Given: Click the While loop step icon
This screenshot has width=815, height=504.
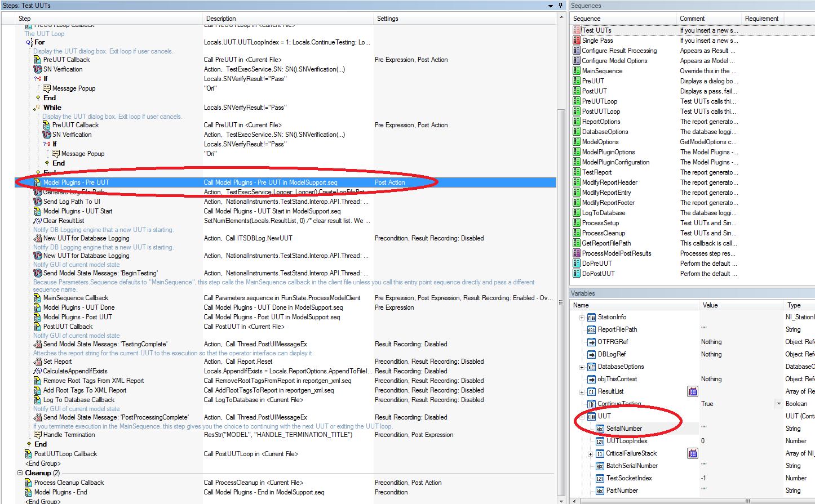Looking at the screenshot, I should (x=38, y=108).
